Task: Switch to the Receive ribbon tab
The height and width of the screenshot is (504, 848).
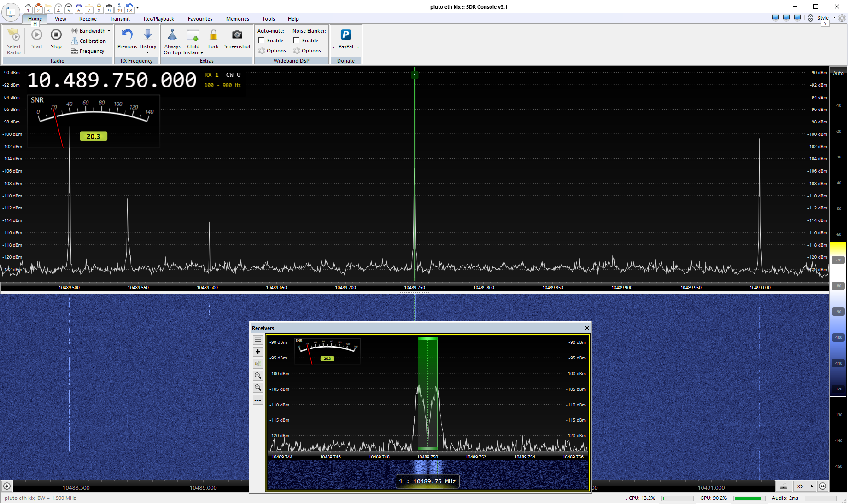Action: point(88,19)
